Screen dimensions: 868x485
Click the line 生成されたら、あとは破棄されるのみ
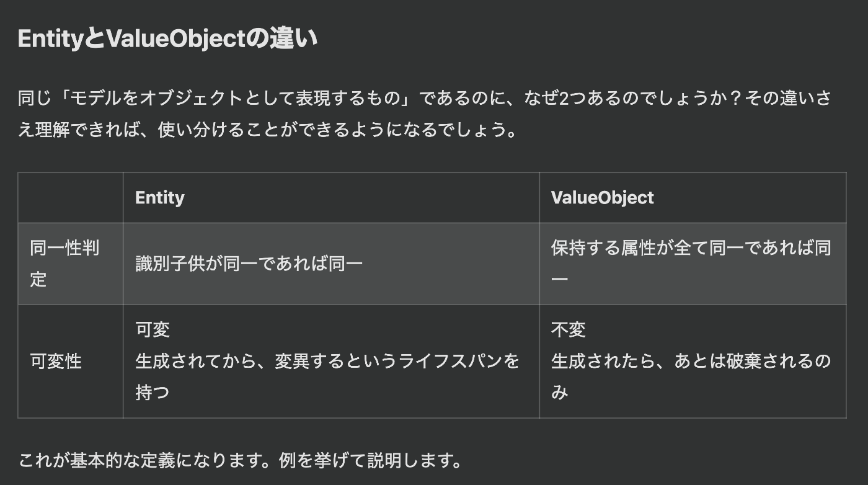pyautogui.click(x=691, y=376)
